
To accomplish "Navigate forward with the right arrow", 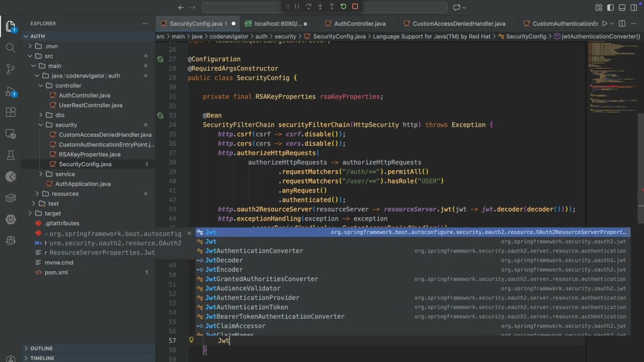I will 193,7.
